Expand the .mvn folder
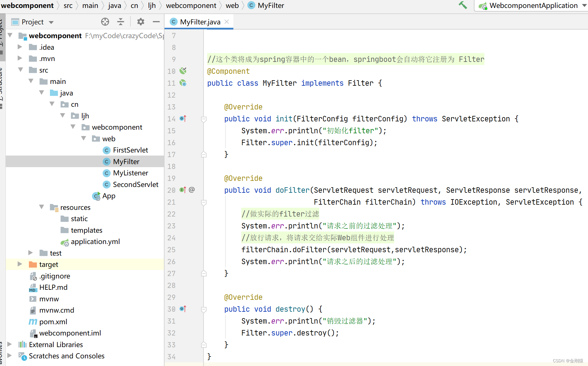This screenshot has width=588, height=366. [20, 58]
